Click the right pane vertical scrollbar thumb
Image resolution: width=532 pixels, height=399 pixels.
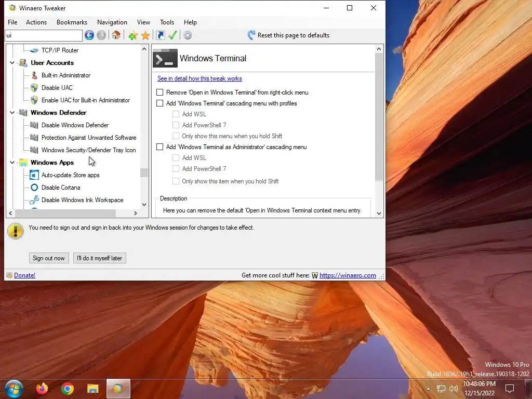click(x=379, y=117)
